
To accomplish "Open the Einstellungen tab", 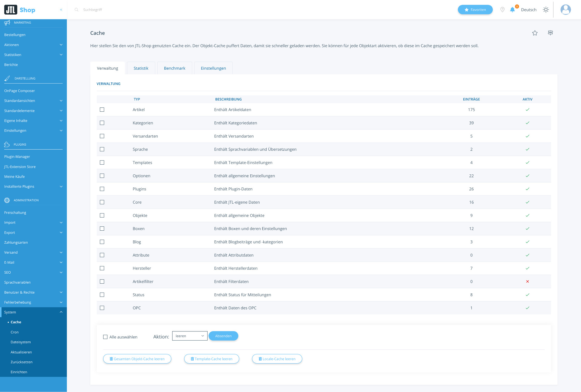I will [x=213, y=68].
